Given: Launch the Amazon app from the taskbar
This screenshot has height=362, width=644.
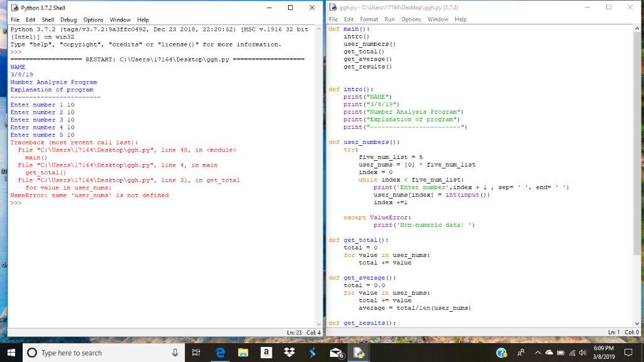Looking at the screenshot, I should coord(266,352).
